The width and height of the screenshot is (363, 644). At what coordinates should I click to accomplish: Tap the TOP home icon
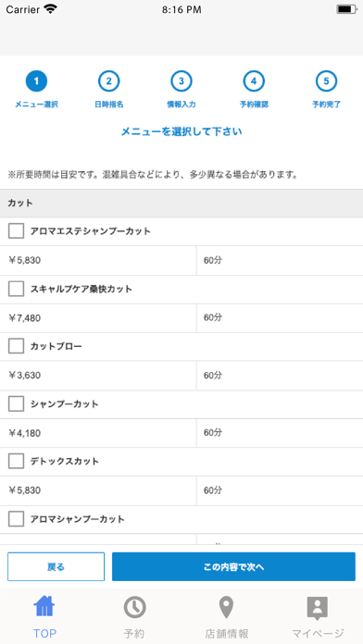pos(44,606)
